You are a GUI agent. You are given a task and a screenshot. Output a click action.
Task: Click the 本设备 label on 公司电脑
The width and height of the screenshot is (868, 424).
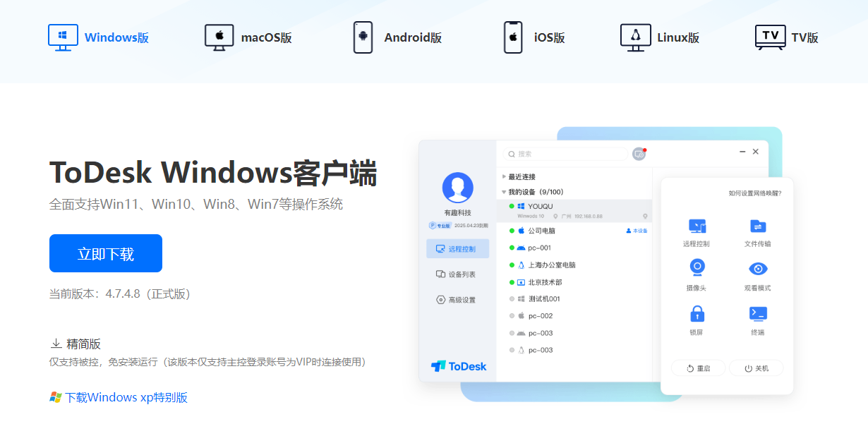(637, 231)
